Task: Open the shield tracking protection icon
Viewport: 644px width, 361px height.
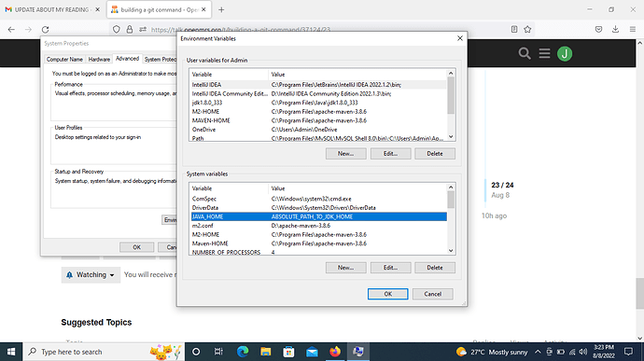Action: pyautogui.click(x=117, y=30)
